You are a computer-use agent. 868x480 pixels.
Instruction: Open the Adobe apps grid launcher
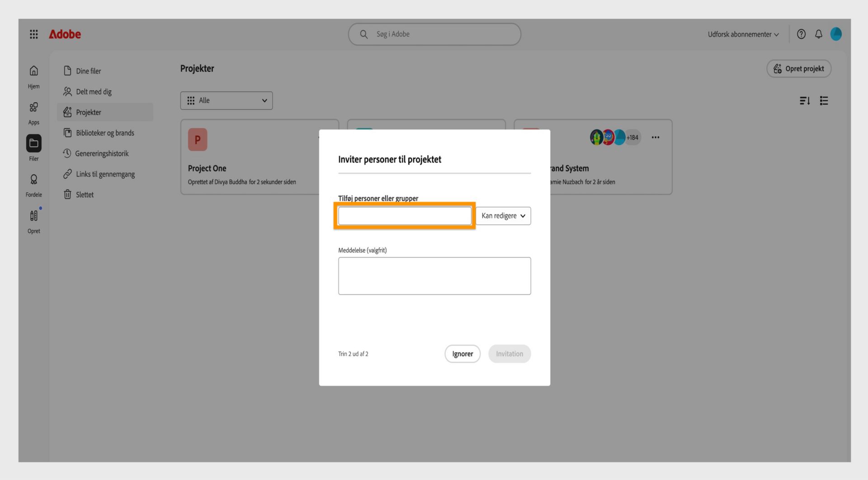point(33,34)
